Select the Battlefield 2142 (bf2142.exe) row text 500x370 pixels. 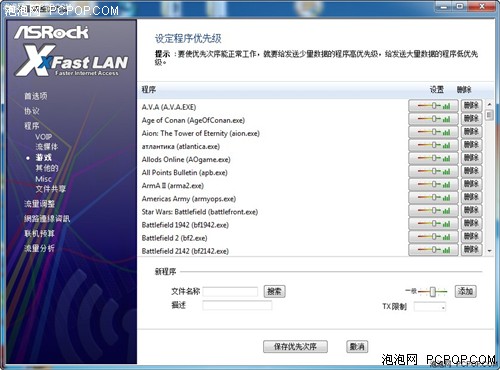click(185, 251)
